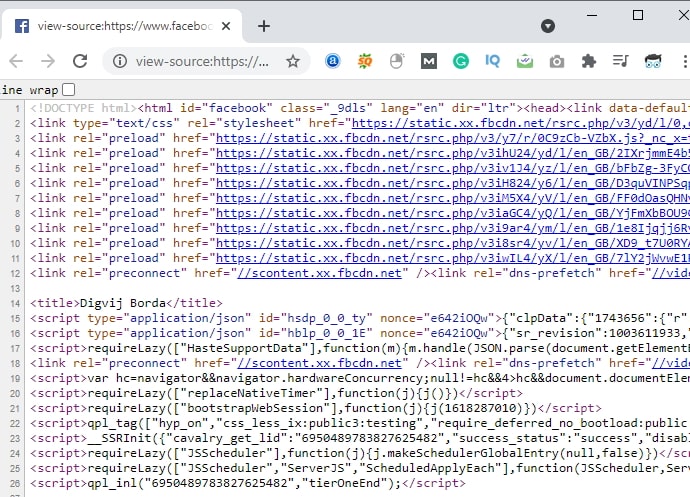Viewport: 690px width, 497px height.
Task: Click the tierOneEnd text on line 26
Action: [x=345, y=483]
